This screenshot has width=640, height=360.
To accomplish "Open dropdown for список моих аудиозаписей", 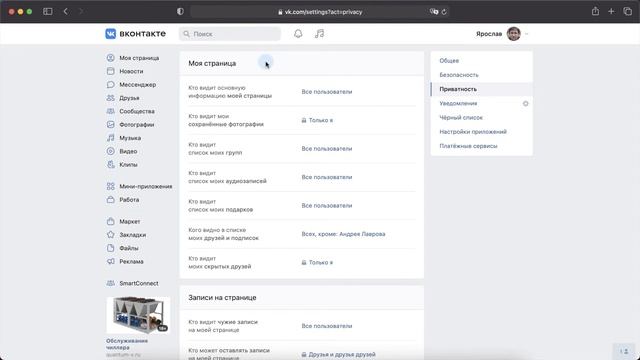I will coord(327,177).
